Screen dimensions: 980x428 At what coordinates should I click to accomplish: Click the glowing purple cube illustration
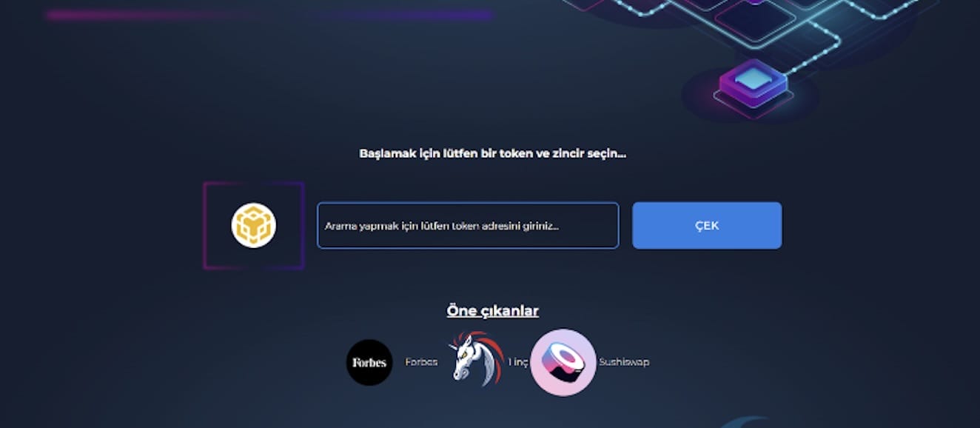click(753, 83)
